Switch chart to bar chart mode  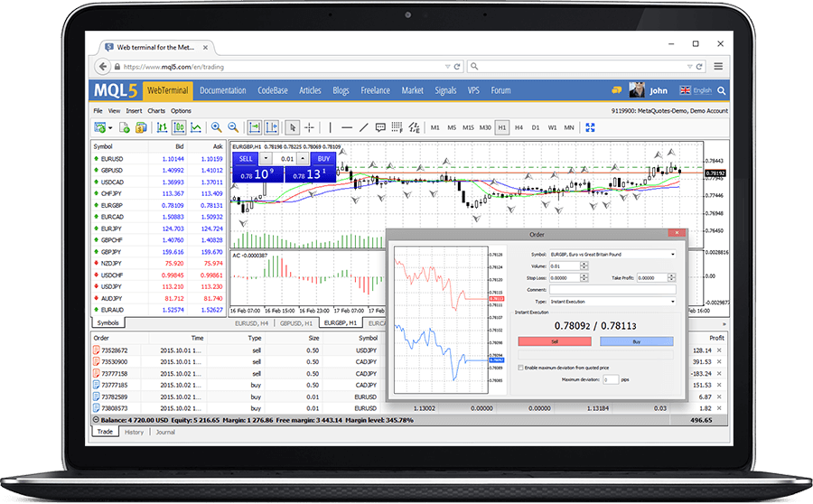(x=163, y=127)
